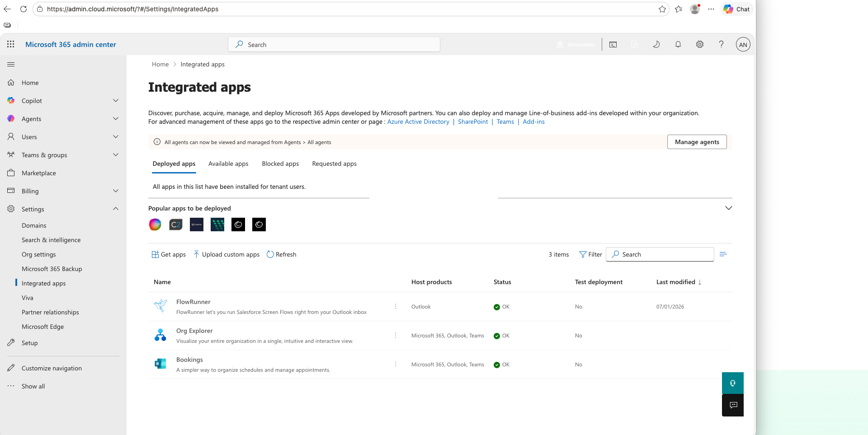The height and width of the screenshot is (435, 868).
Task: Select the green dotted pattern popular app icon
Action: coord(217,225)
